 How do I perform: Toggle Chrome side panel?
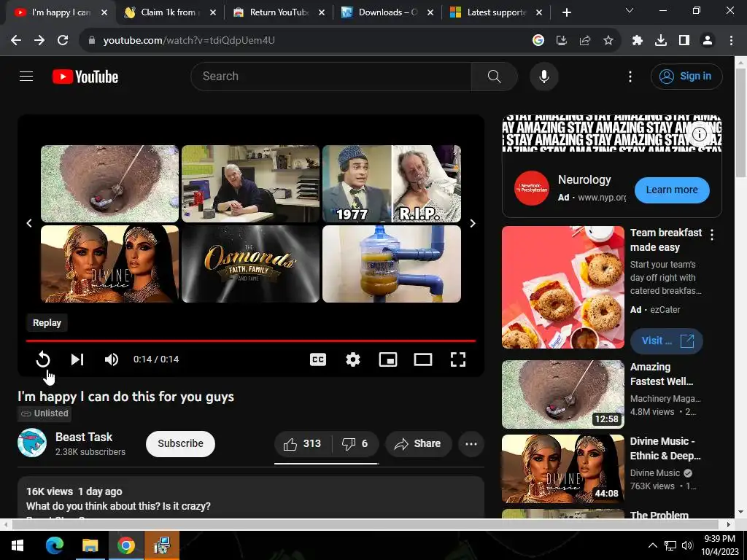(x=684, y=41)
